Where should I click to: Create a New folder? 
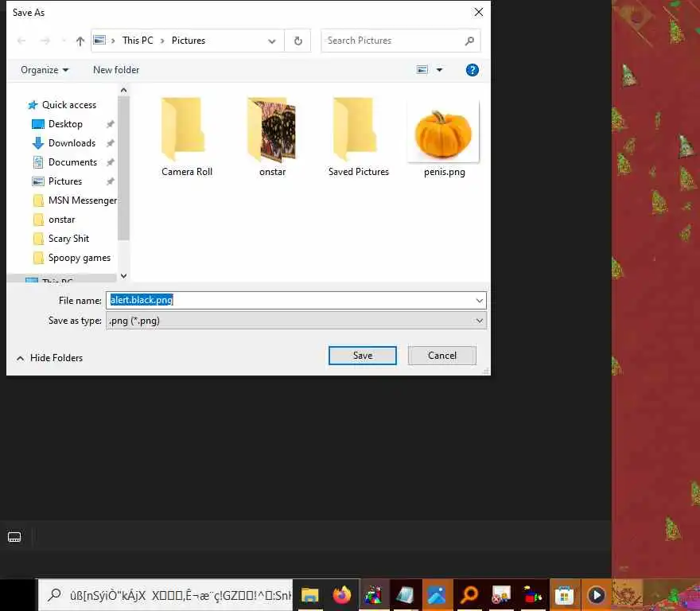116,70
